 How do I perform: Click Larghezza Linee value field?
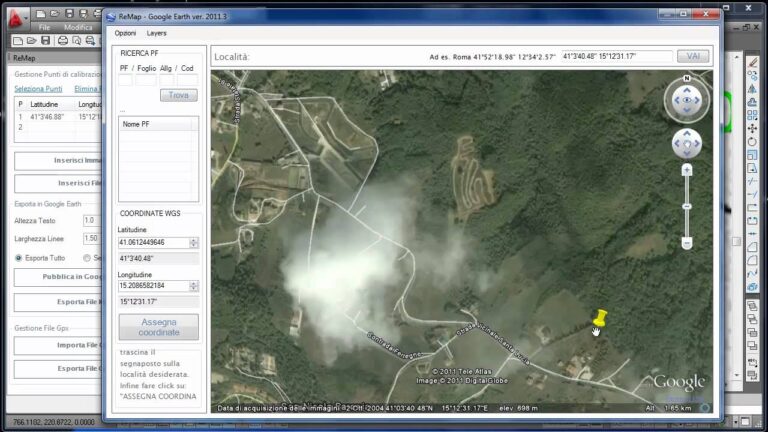(92, 239)
